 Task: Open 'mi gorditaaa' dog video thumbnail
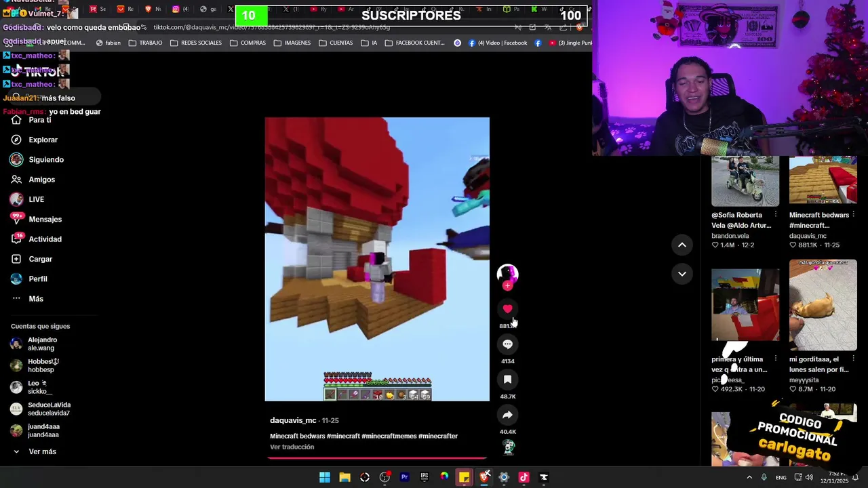coord(823,305)
